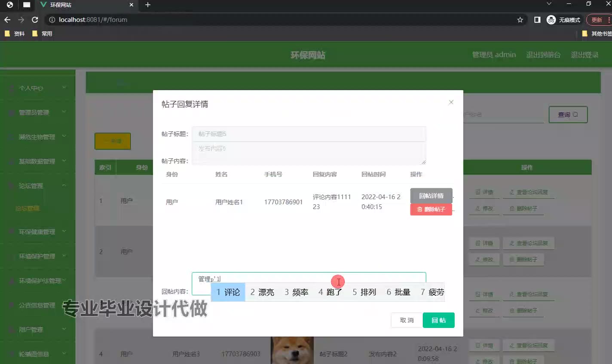612x364 pixels.
Task: Choose IME candidate 1 评论
Action: pyautogui.click(x=228, y=292)
